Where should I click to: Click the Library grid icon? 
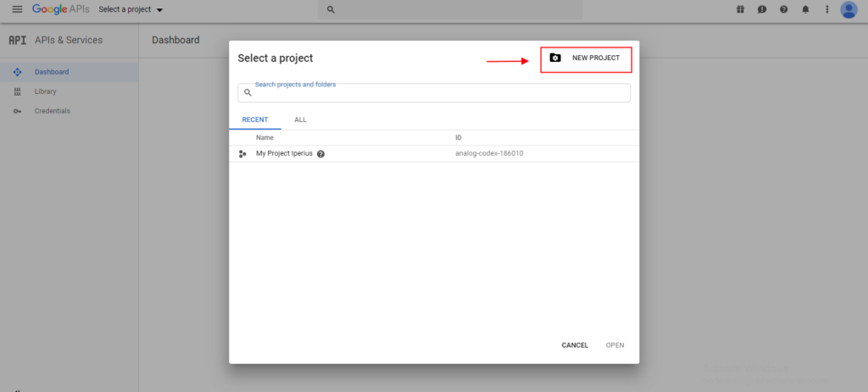[x=17, y=91]
